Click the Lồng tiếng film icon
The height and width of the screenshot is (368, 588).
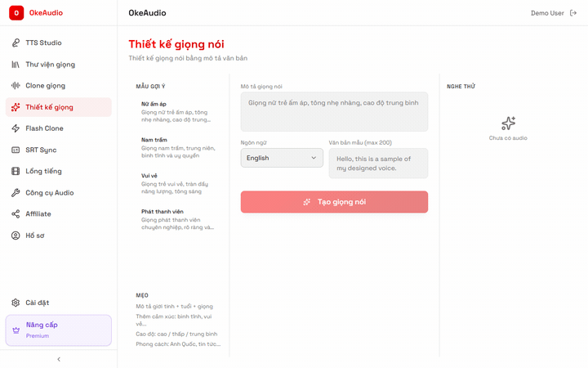click(16, 171)
